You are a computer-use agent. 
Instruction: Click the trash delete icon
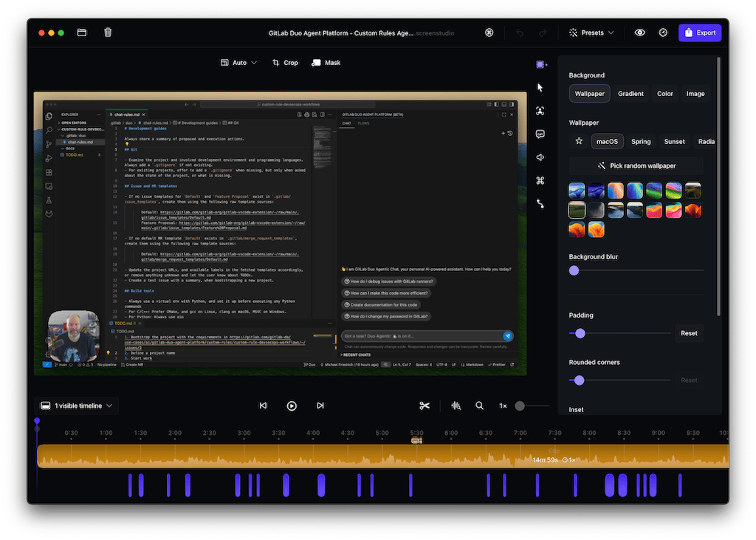coord(108,33)
